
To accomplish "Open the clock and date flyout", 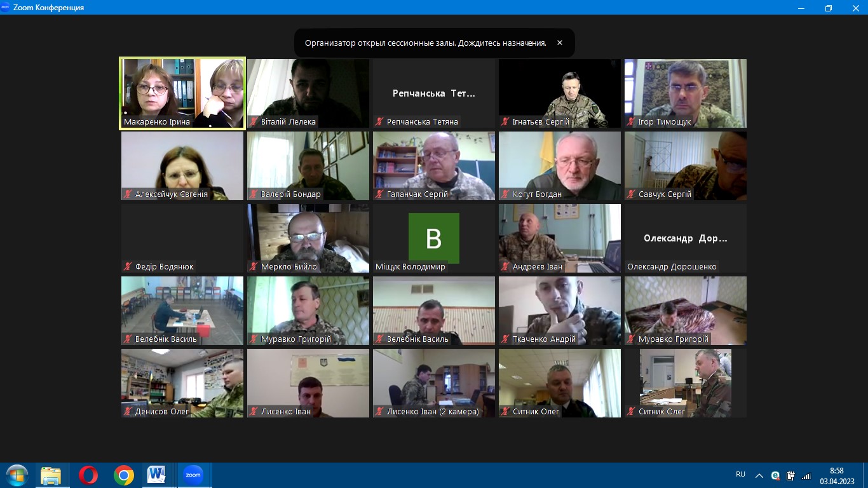I will [x=836, y=475].
